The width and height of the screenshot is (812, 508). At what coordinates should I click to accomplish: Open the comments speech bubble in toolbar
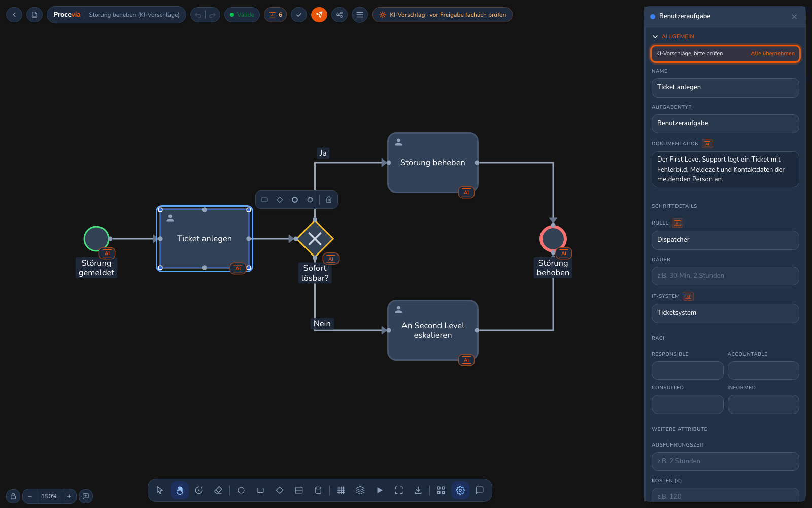pos(480,490)
